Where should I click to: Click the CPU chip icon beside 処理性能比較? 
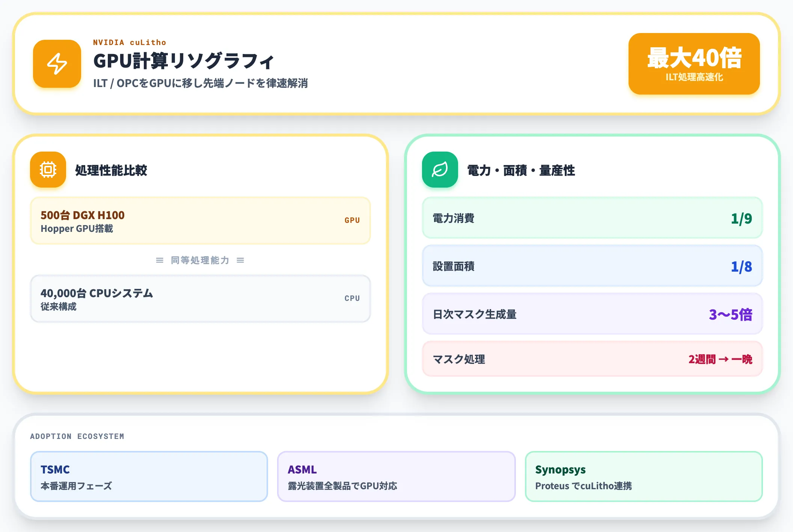point(48,170)
